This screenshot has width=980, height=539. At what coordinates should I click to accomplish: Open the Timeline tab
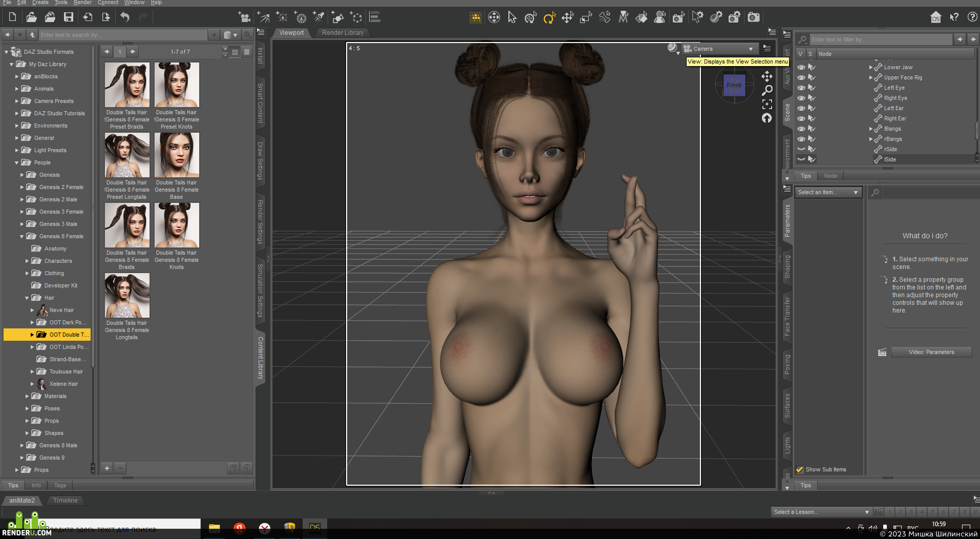point(66,501)
